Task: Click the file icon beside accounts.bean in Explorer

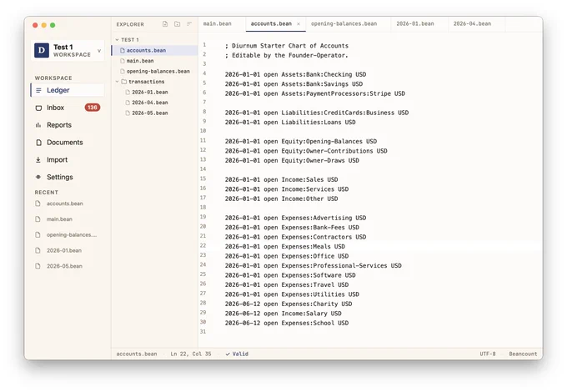Action: [123, 50]
